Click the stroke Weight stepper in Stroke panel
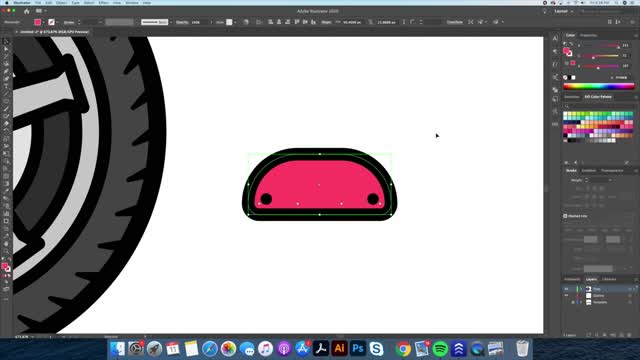 pos(587,180)
